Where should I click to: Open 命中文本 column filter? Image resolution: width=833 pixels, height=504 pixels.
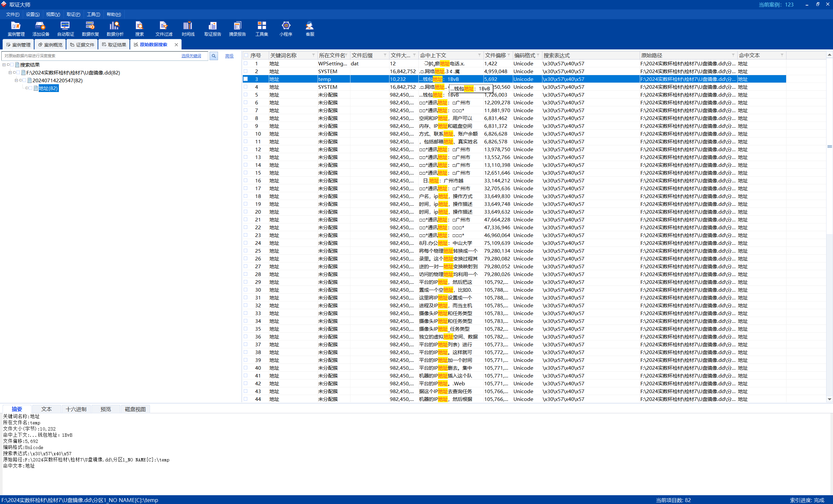pos(782,55)
